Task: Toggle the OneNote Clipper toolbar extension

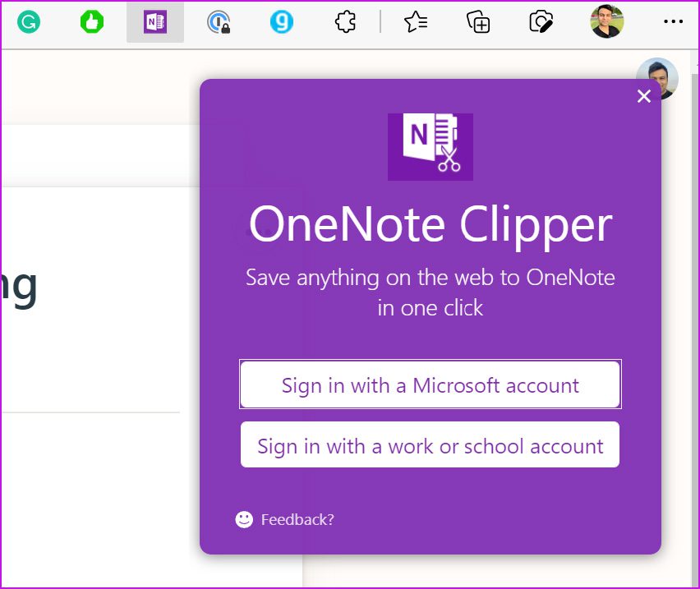Action: (155, 22)
